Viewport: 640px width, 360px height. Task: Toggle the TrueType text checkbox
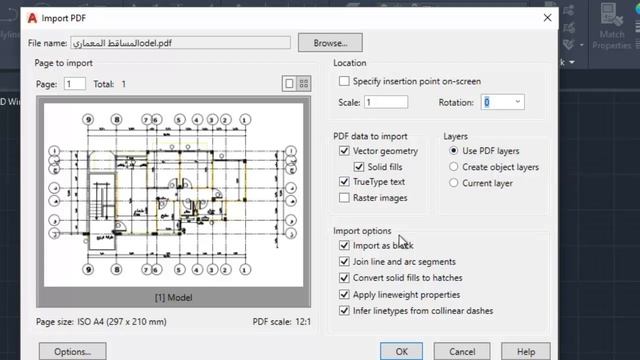tap(344, 182)
